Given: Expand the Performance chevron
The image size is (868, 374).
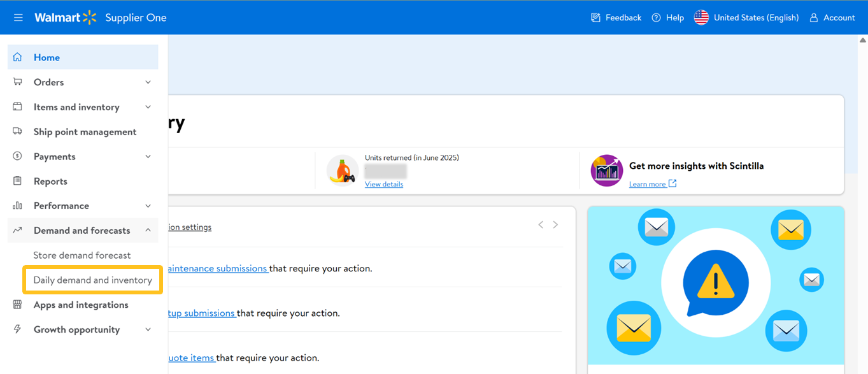Looking at the screenshot, I should pyautogui.click(x=148, y=206).
